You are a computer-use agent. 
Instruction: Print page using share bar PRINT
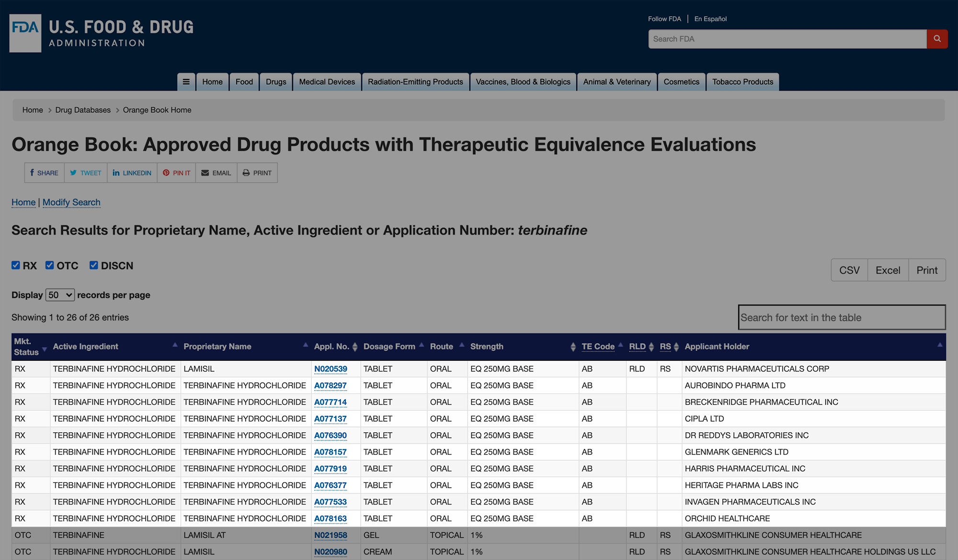coord(257,173)
